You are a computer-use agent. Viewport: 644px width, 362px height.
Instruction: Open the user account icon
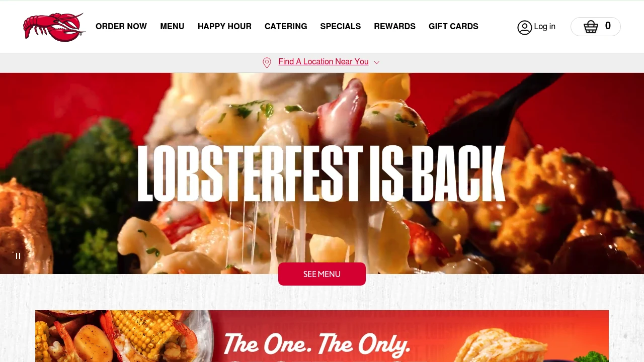[x=525, y=27]
